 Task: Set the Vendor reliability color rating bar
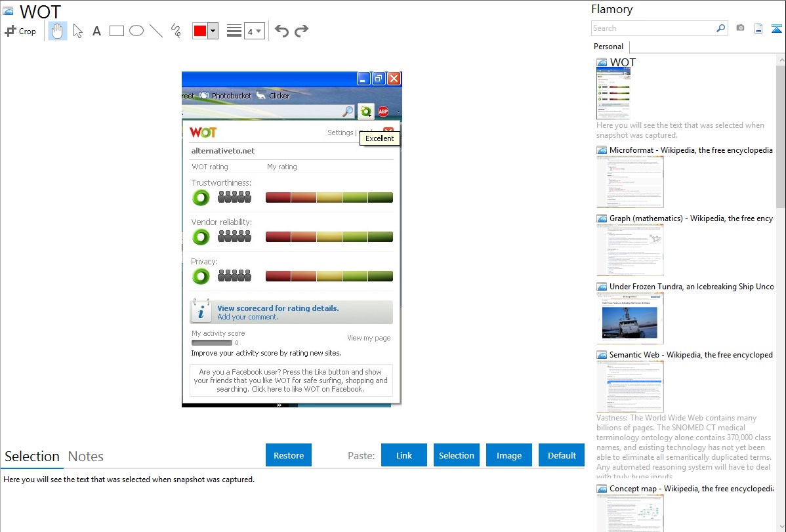tap(329, 237)
